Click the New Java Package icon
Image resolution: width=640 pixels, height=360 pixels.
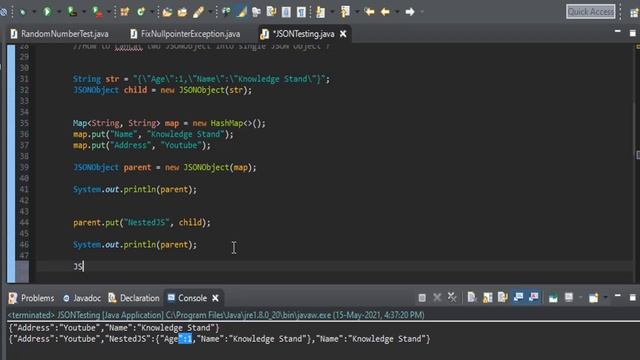tap(125, 12)
